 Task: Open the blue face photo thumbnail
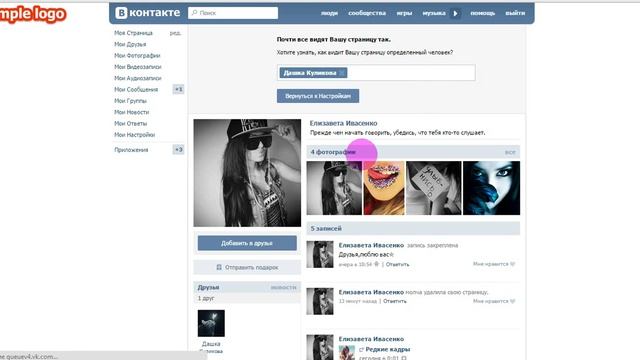pyautogui.click(x=491, y=188)
